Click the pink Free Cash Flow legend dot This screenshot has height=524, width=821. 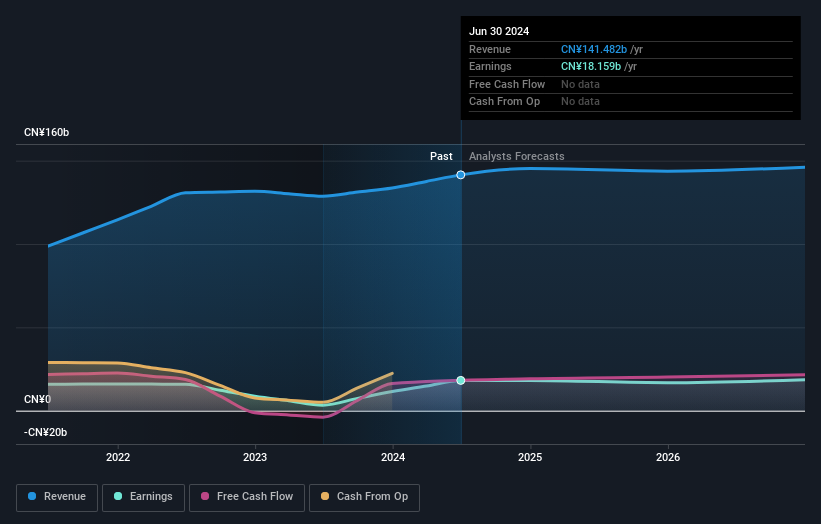(205, 496)
